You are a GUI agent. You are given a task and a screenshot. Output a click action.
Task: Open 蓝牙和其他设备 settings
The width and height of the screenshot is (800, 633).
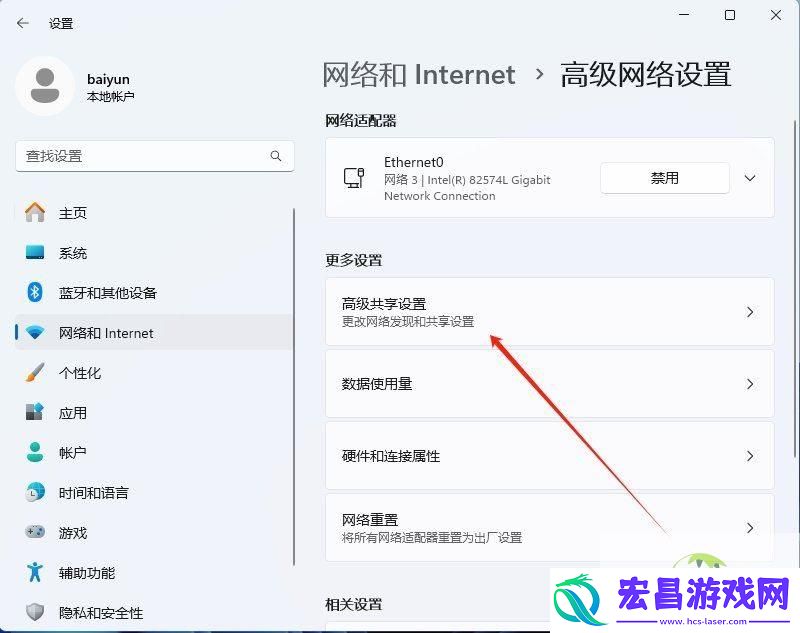153,293
